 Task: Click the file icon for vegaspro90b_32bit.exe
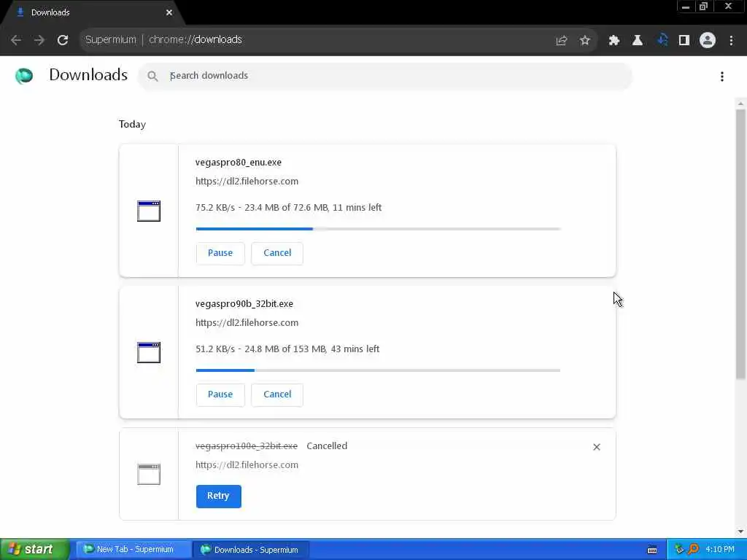[x=149, y=352]
